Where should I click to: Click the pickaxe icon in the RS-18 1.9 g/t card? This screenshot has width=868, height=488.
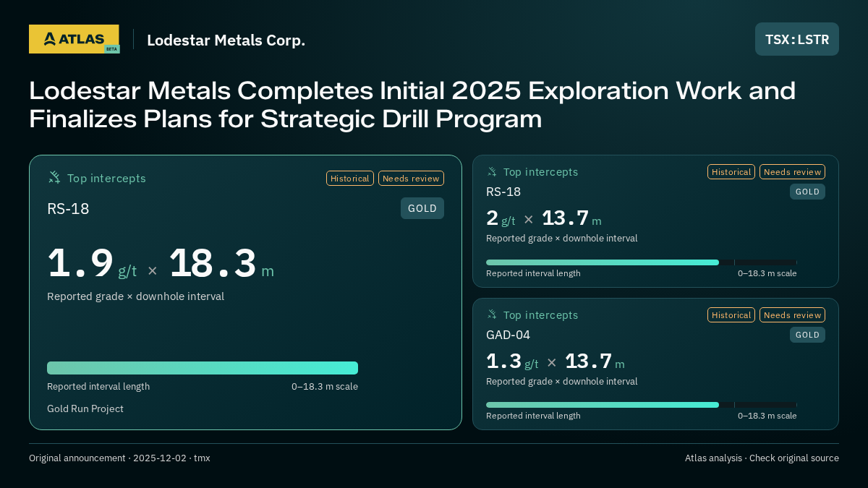click(x=54, y=178)
